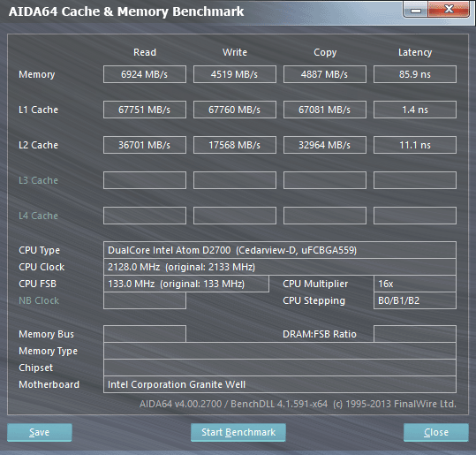Click the empty DRAM:FSB Ratio field
476x455 pixels.
(415, 334)
